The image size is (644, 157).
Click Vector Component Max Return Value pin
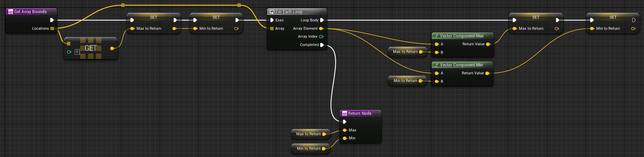tap(488, 44)
